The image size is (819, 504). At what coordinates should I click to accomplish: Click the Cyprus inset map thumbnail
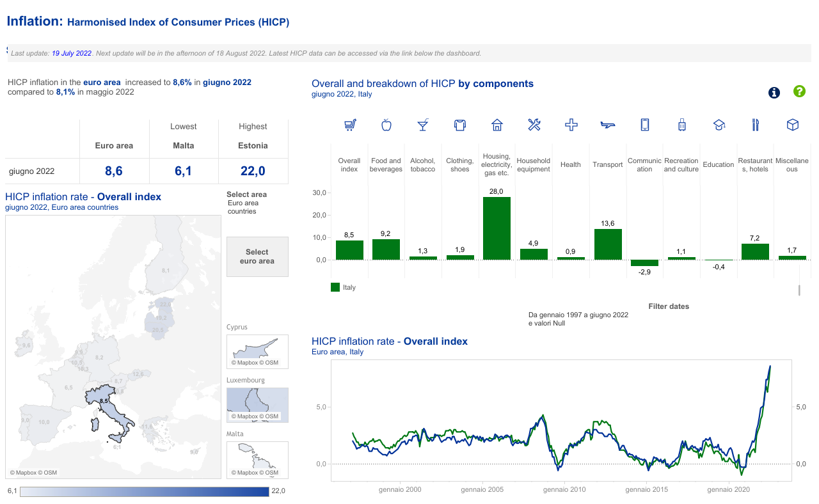[x=257, y=351]
